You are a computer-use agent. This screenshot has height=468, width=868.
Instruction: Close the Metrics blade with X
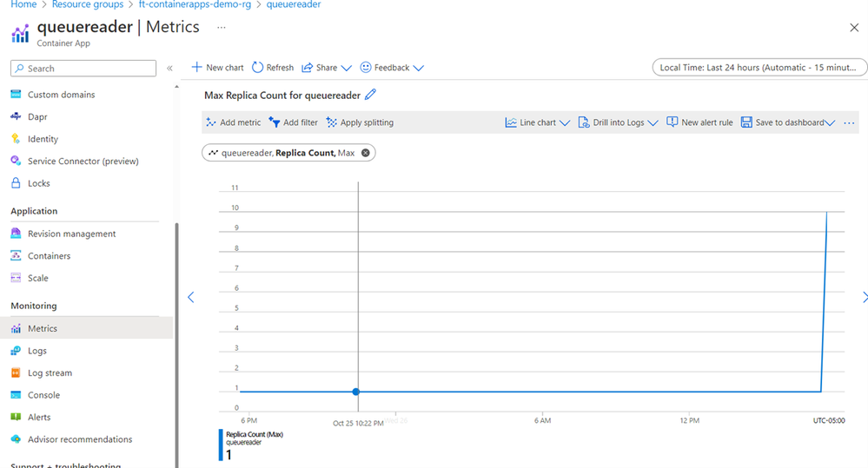(854, 28)
